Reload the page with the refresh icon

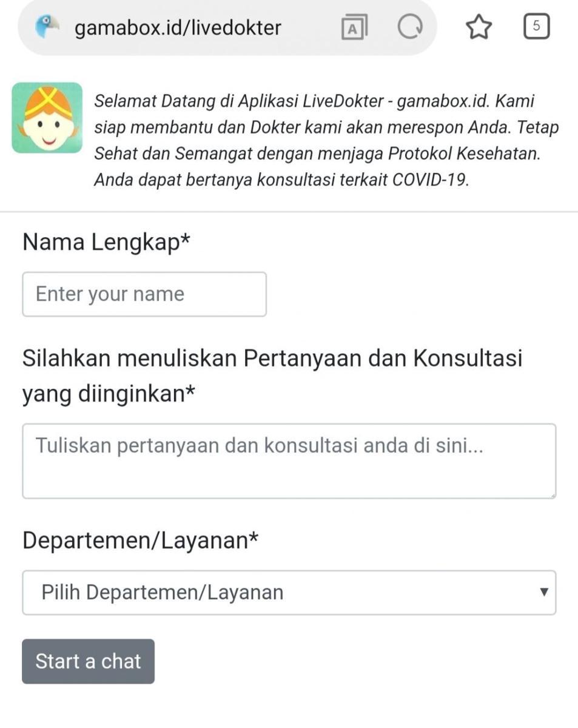pyautogui.click(x=410, y=27)
